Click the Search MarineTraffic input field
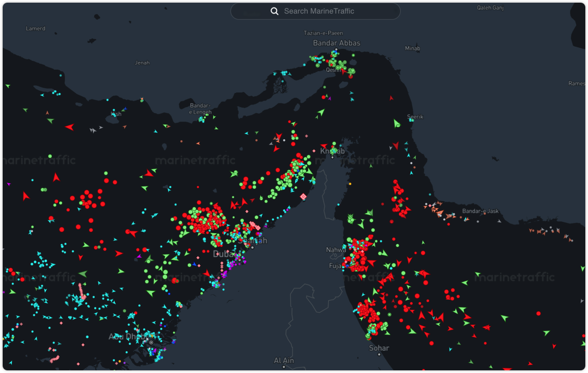 (x=321, y=11)
